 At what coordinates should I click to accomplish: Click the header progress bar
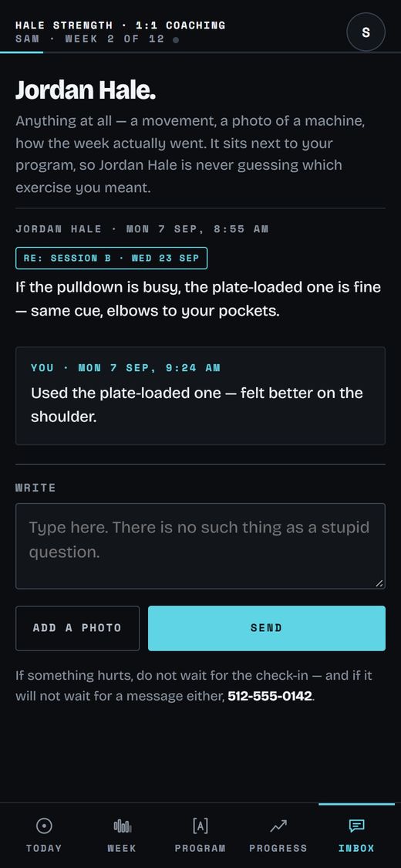(x=200, y=52)
